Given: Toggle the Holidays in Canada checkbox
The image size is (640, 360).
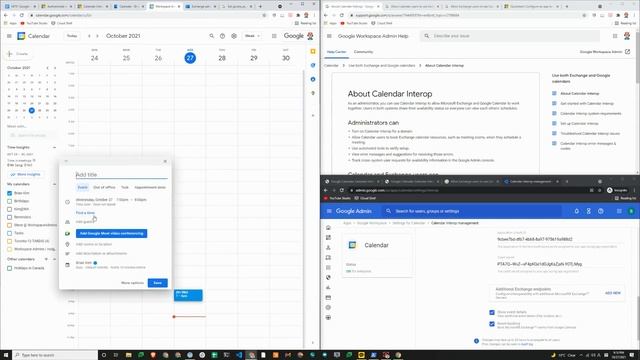Looking at the screenshot, I should (x=9, y=268).
